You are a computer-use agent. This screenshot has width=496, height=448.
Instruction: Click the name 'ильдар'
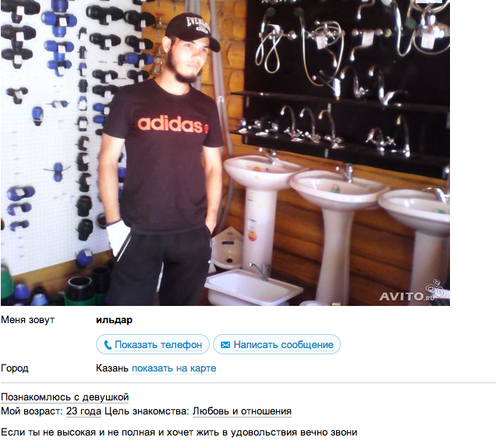[x=114, y=320]
